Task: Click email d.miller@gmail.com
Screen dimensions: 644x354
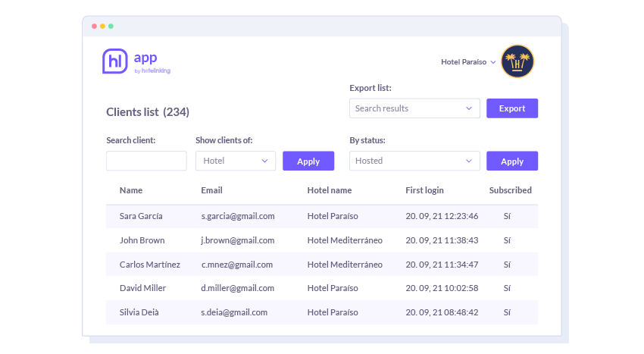Action: coord(237,288)
